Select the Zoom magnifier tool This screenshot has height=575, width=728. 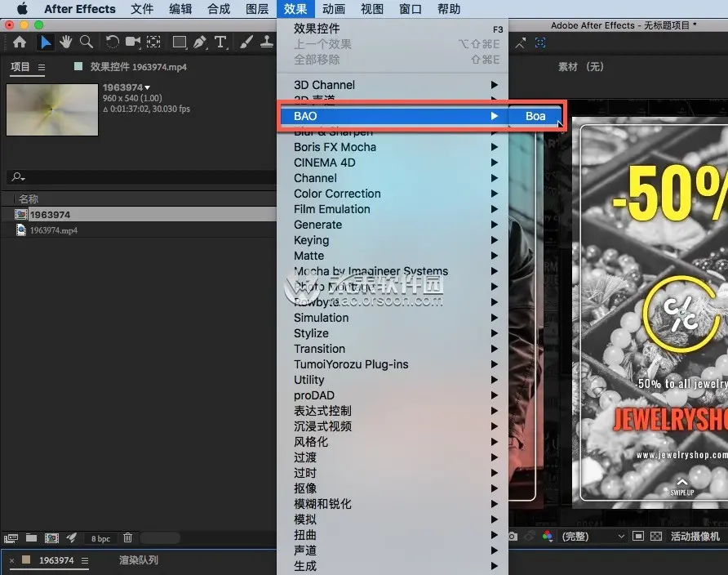(87, 42)
